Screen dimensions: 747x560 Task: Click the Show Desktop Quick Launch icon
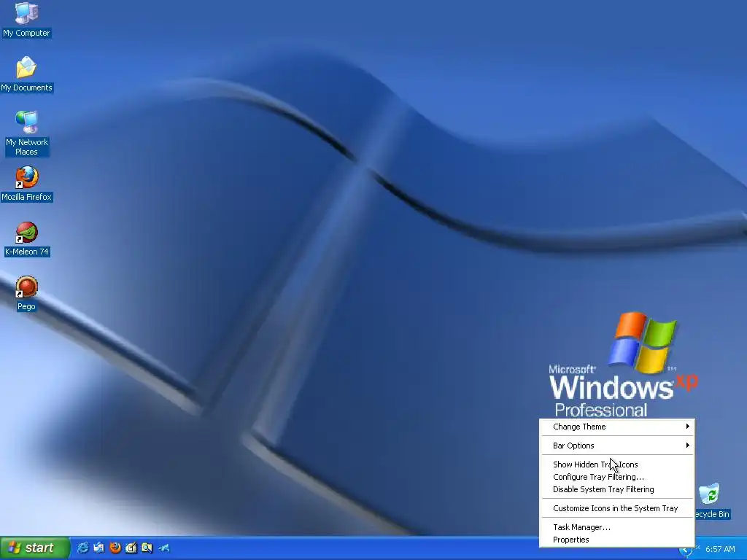(x=99, y=548)
